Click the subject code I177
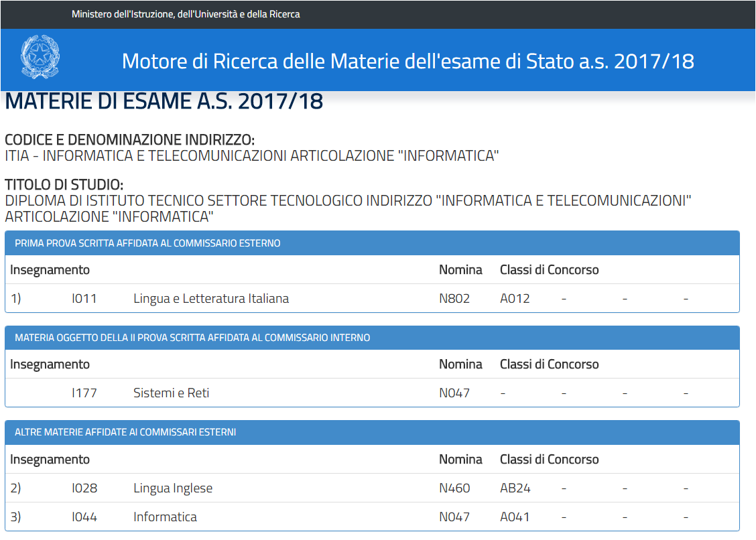The height and width of the screenshot is (540, 756). pyautogui.click(x=84, y=393)
